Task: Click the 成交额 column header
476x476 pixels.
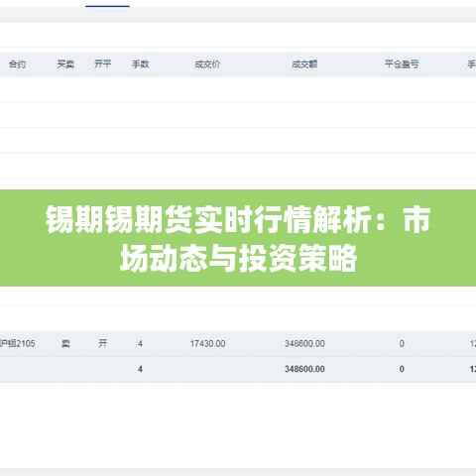Action: coord(304,64)
